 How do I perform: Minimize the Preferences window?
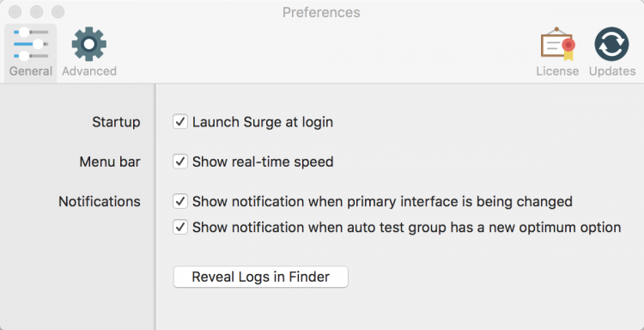coord(37,12)
